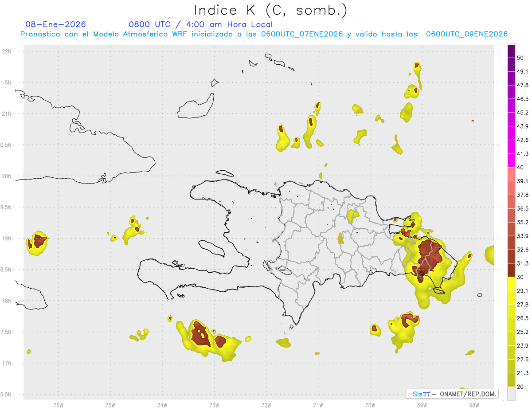Viewport: 532px width, 411px height.
Task: Click the '20N' latitude label
Action: (x=7, y=176)
